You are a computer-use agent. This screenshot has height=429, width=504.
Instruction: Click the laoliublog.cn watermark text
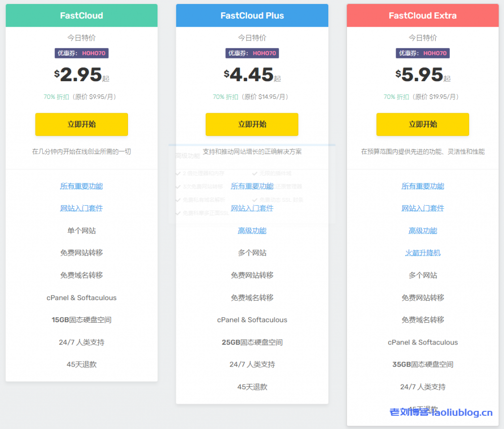click(x=441, y=412)
